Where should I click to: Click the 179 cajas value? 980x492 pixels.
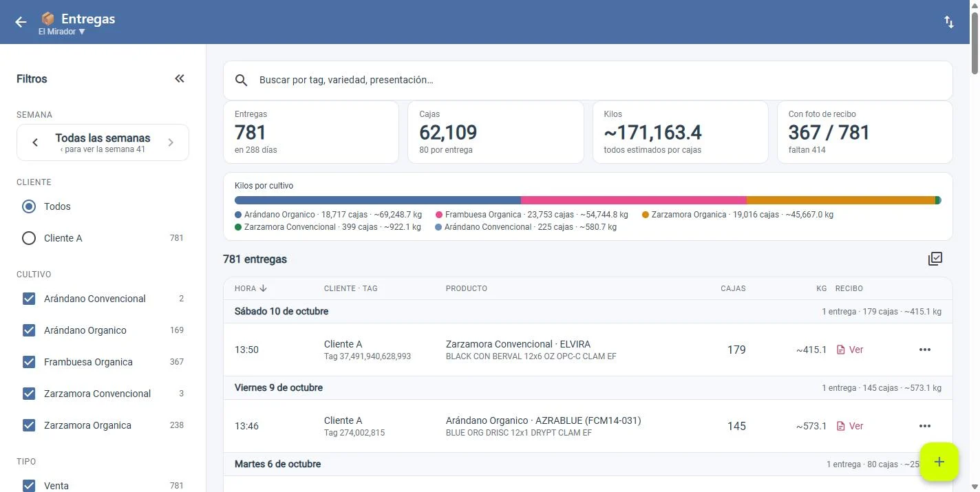point(736,350)
